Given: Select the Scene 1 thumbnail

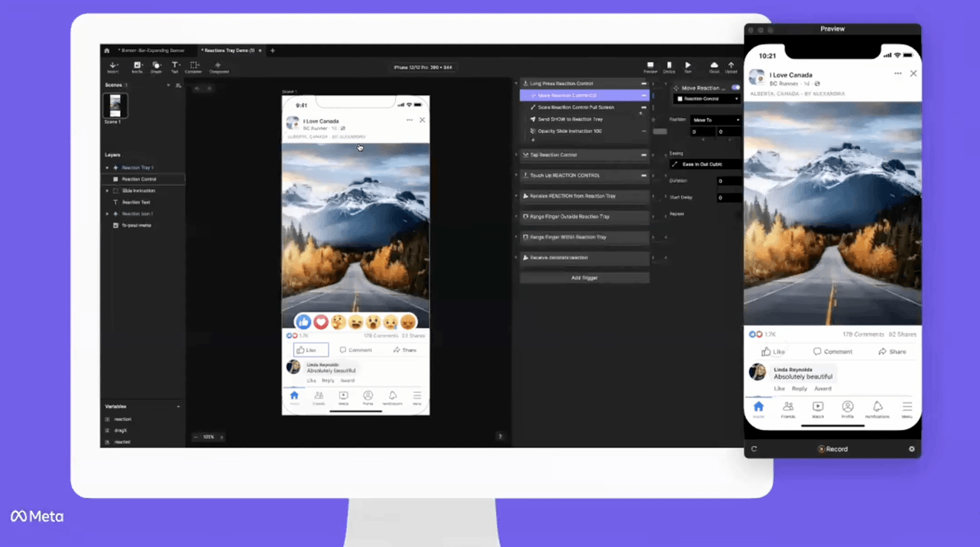Looking at the screenshot, I should (x=115, y=106).
